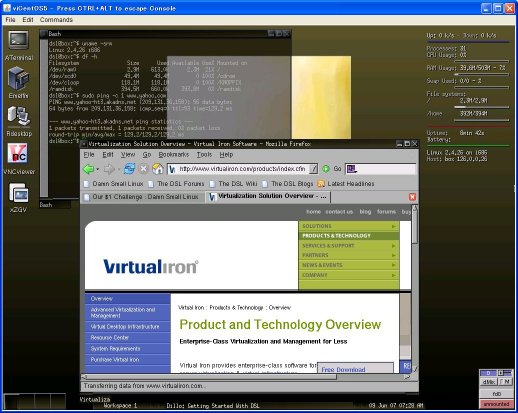Open the Rdesktop desktop icon
This screenshot has height=413, width=518.
(x=18, y=117)
